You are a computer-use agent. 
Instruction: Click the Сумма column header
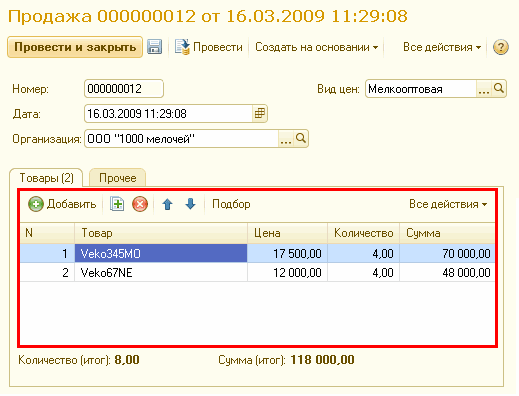pos(447,233)
